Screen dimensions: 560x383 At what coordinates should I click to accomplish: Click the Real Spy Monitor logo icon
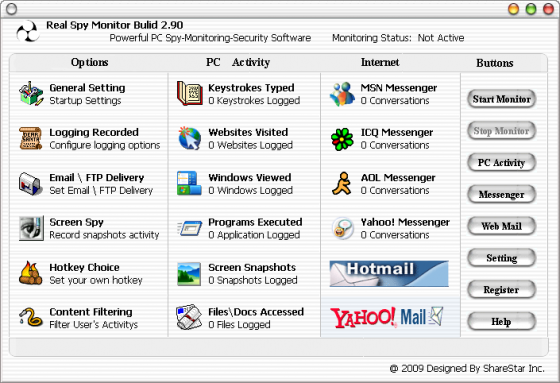(28, 31)
